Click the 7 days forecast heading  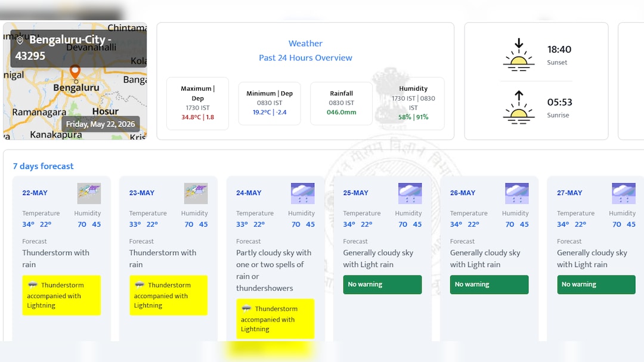tap(43, 166)
